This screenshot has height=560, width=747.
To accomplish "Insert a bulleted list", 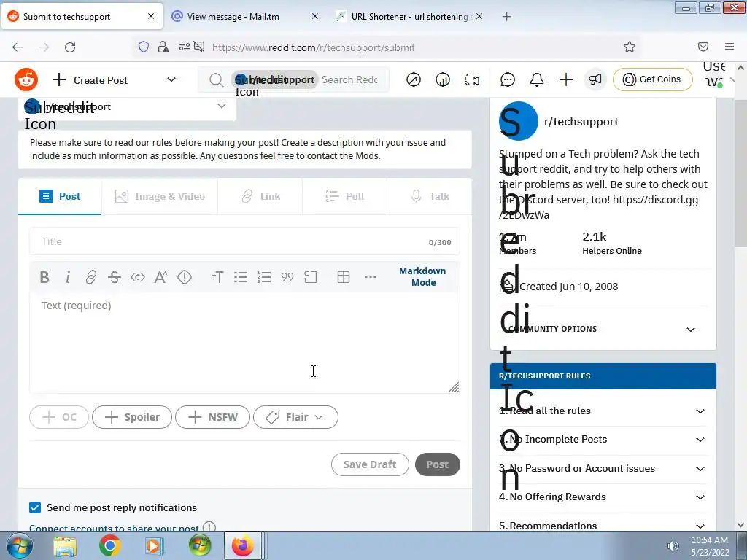I will 241,277.
